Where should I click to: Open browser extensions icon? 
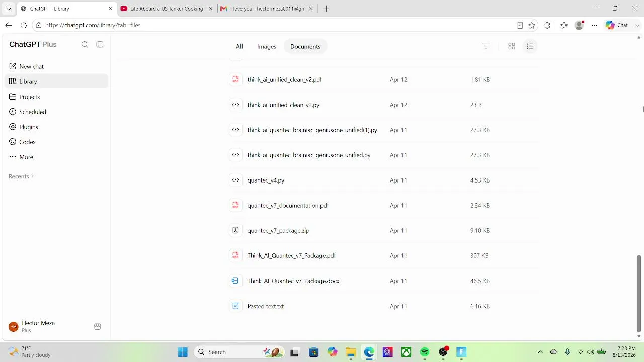(547, 25)
